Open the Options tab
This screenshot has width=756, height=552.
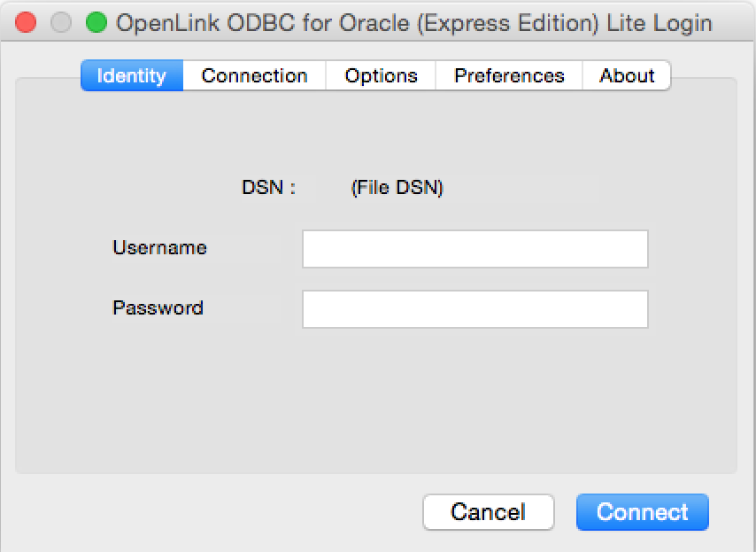381,75
